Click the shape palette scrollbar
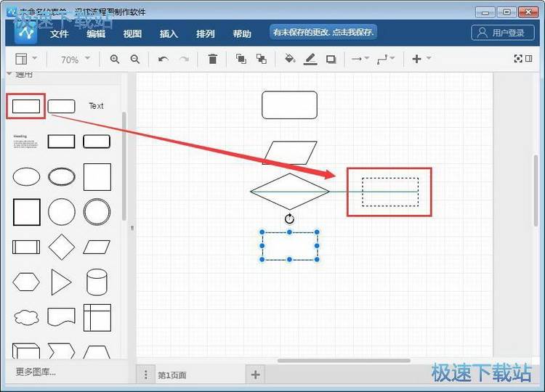This screenshot has width=545, height=392. click(x=124, y=166)
